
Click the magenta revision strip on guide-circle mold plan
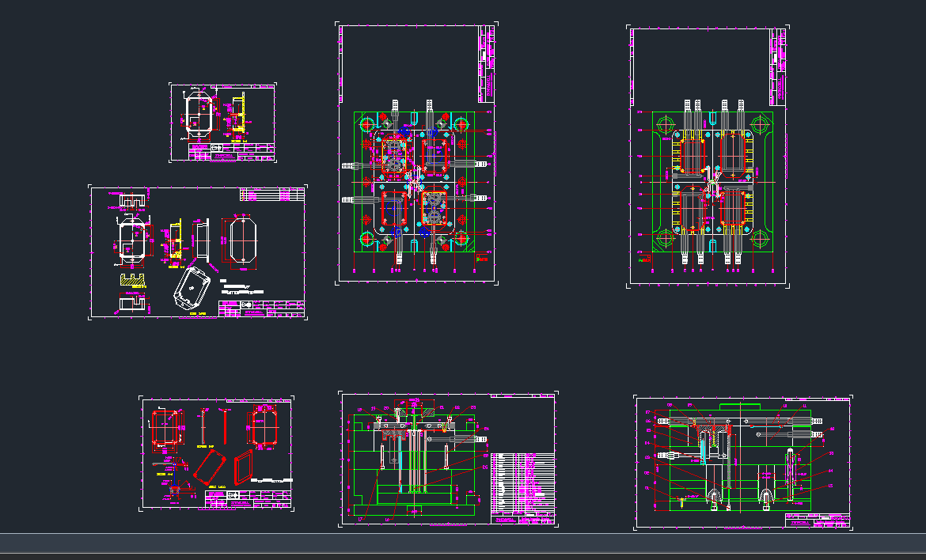click(778, 67)
